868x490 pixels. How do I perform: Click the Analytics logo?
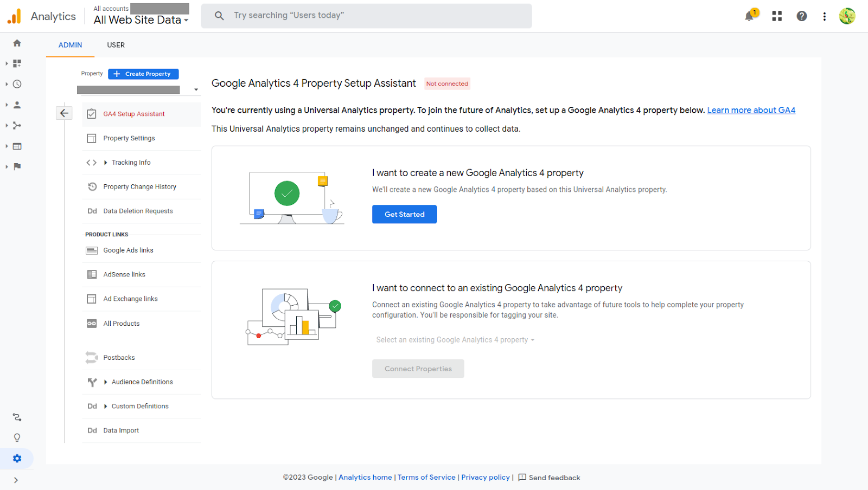click(x=14, y=16)
